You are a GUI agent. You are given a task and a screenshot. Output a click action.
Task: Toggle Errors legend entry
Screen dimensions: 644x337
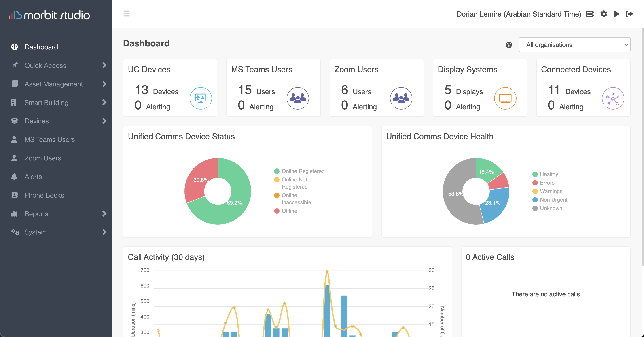(544, 183)
